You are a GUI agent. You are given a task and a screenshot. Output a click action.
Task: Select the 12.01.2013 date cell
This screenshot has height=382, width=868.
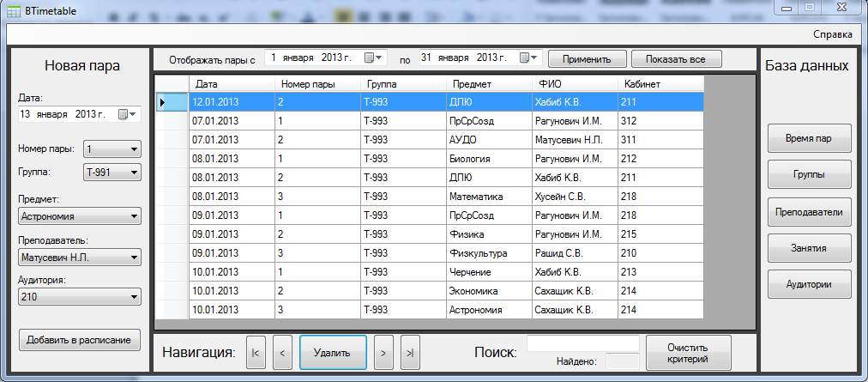point(232,102)
